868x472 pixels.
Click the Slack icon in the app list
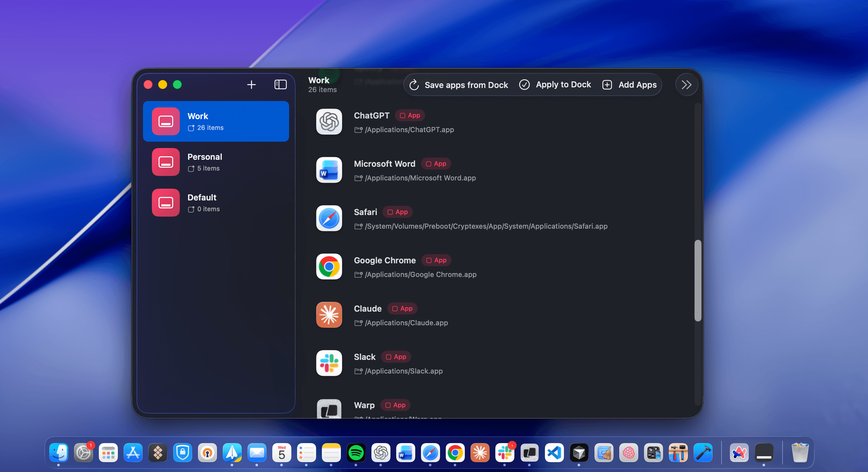[329, 363]
